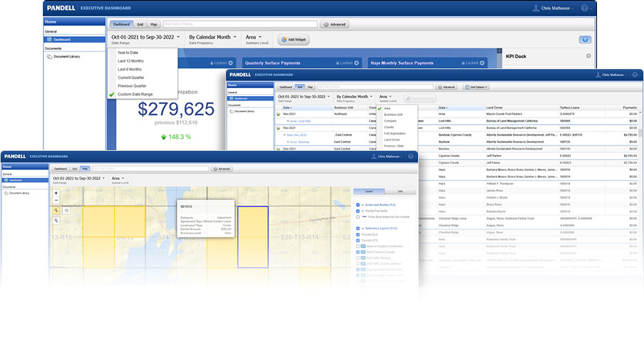The height and width of the screenshot is (337, 644).
Task: Open Quarterly Surface Payments widget gear settings
Action: [357, 63]
